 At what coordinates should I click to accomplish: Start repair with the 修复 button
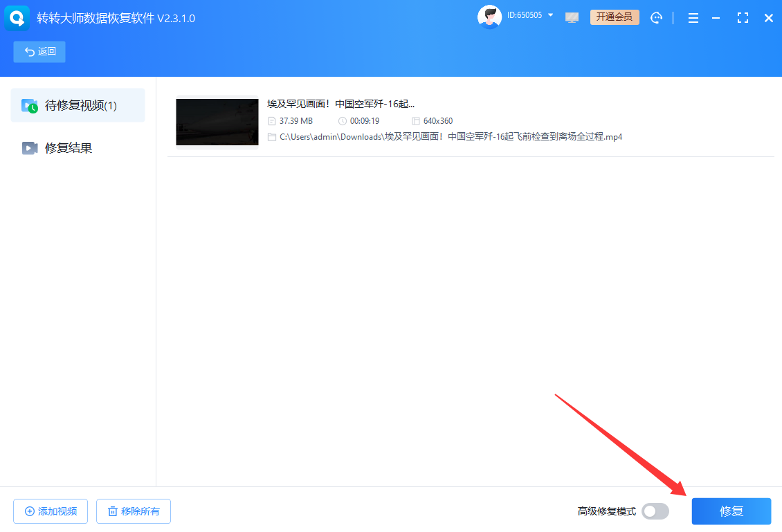click(731, 511)
